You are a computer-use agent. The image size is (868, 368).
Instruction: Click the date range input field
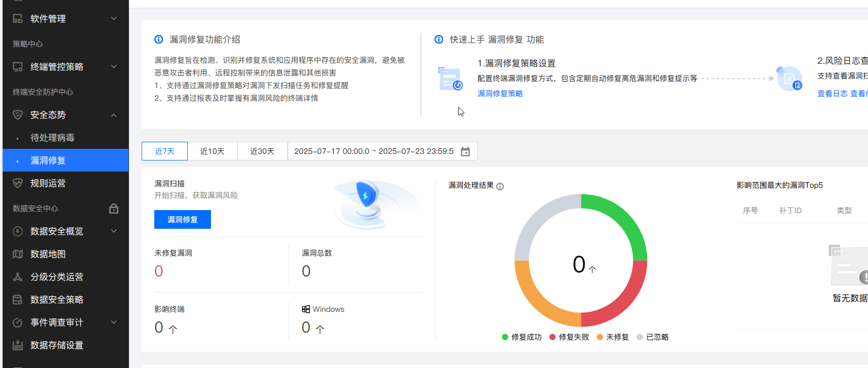click(x=382, y=151)
